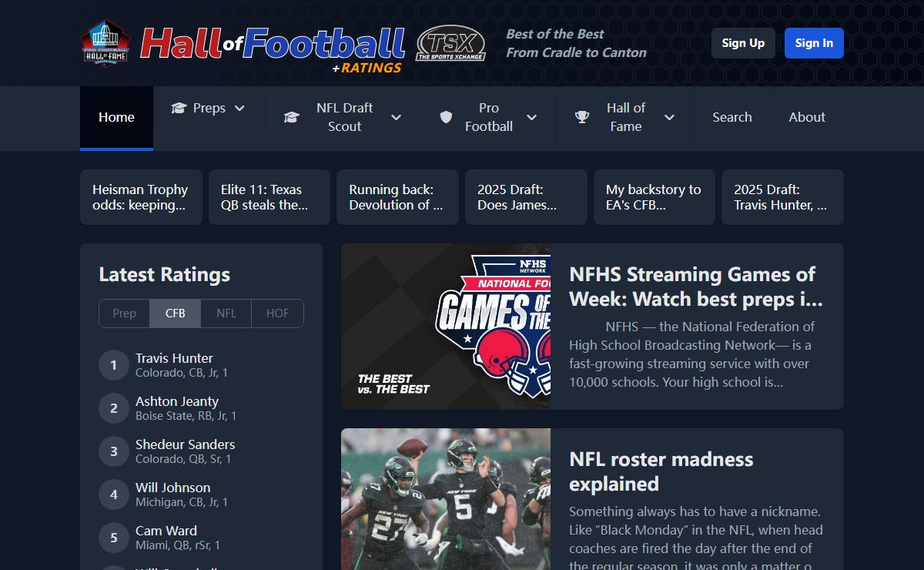Click the shield icon beside Pro Football
The width and height of the screenshot is (924, 570).
[446, 117]
